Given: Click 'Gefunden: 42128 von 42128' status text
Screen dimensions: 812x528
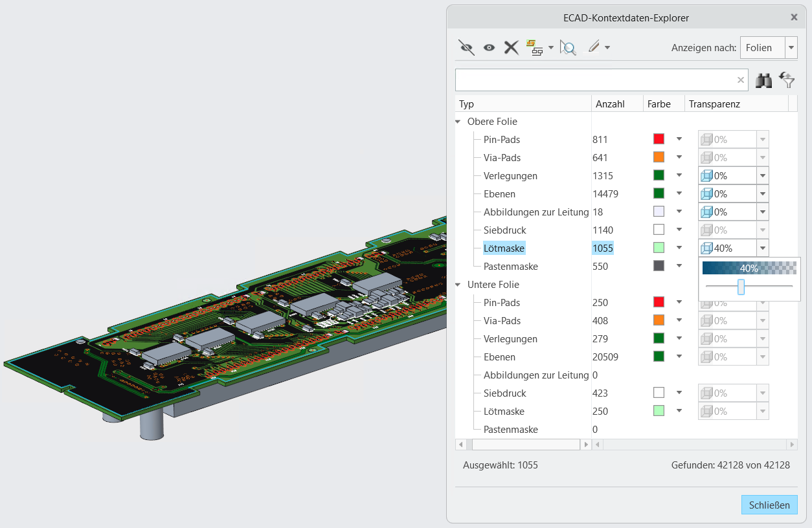Looking at the screenshot, I should tap(730, 465).
